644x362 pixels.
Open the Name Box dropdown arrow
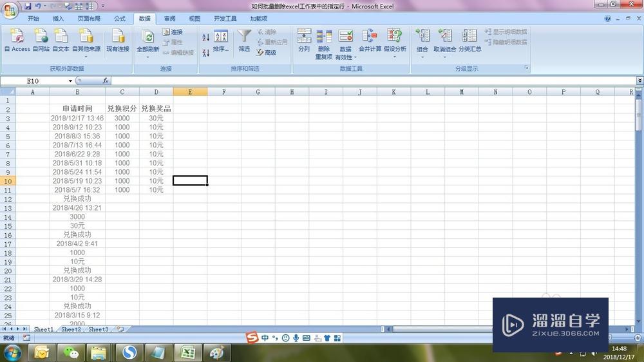[70, 81]
